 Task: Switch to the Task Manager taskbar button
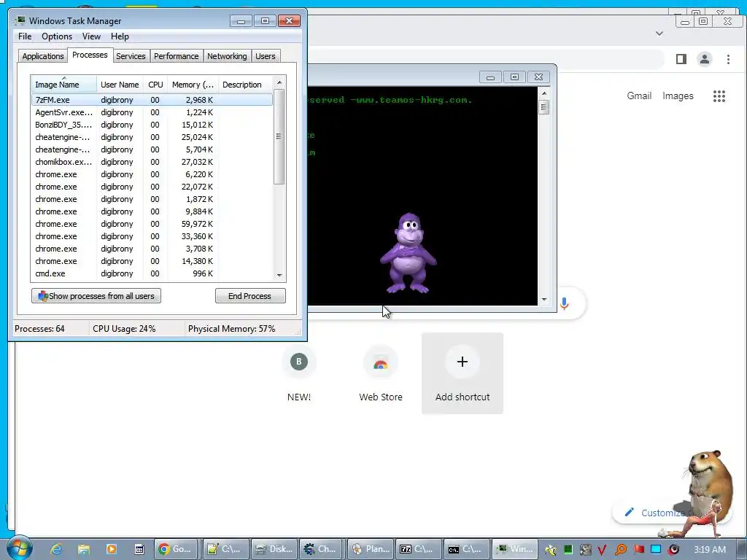[515, 549]
